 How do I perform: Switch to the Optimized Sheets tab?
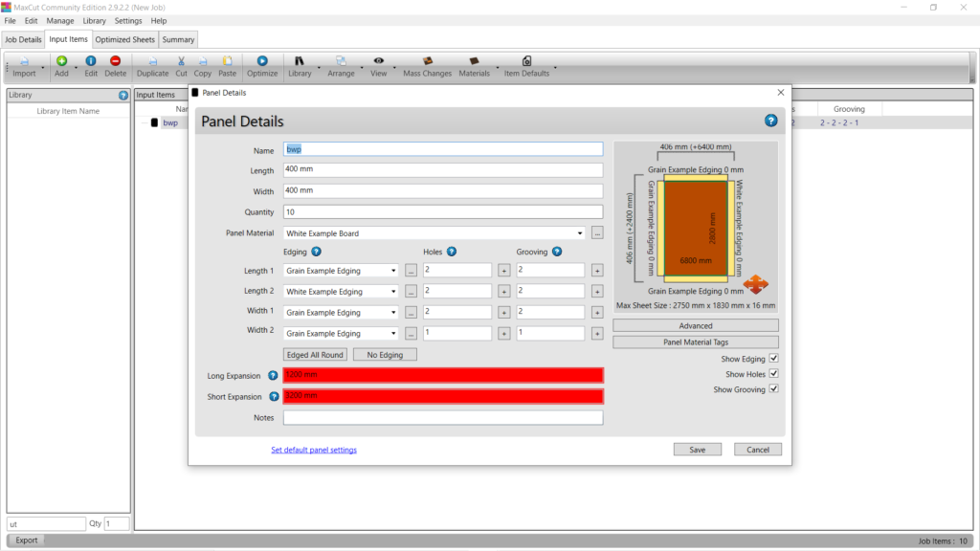coord(124,39)
